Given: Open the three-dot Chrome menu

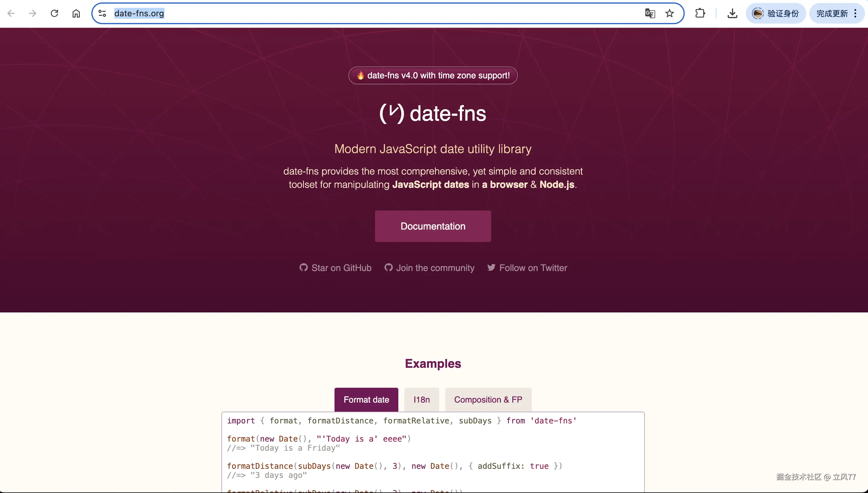Looking at the screenshot, I should click(856, 14).
